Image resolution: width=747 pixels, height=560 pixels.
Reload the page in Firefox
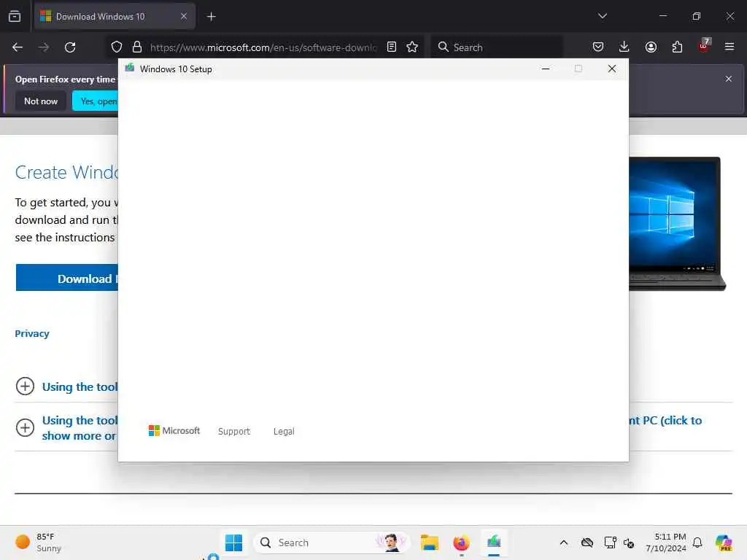click(x=70, y=47)
